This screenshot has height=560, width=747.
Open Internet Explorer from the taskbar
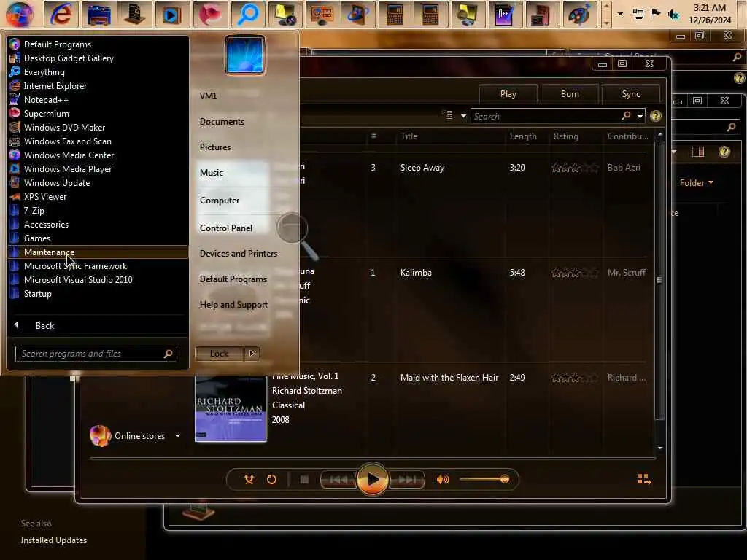[x=61, y=15]
